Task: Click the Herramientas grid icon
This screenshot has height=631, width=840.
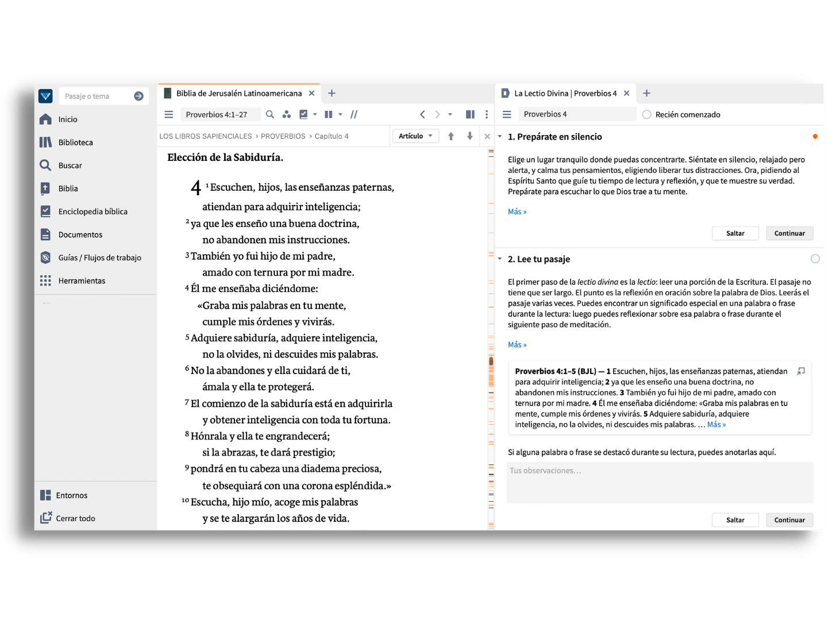Action: pos(45,280)
